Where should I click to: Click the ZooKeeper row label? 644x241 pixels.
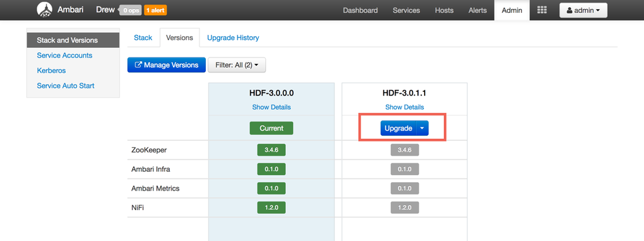click(149, 150)
